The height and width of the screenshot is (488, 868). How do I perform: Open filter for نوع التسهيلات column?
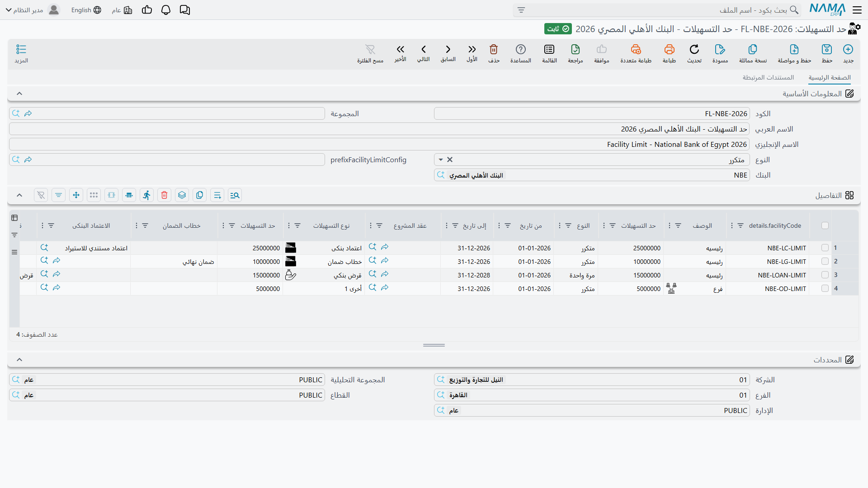tap(297, 225)
